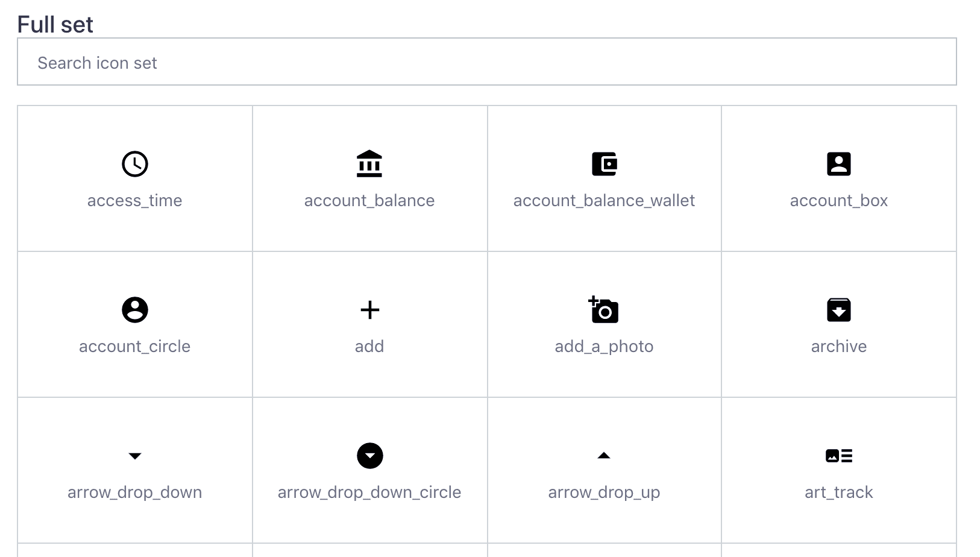Click the "art_track" label text

click(838, 492)
